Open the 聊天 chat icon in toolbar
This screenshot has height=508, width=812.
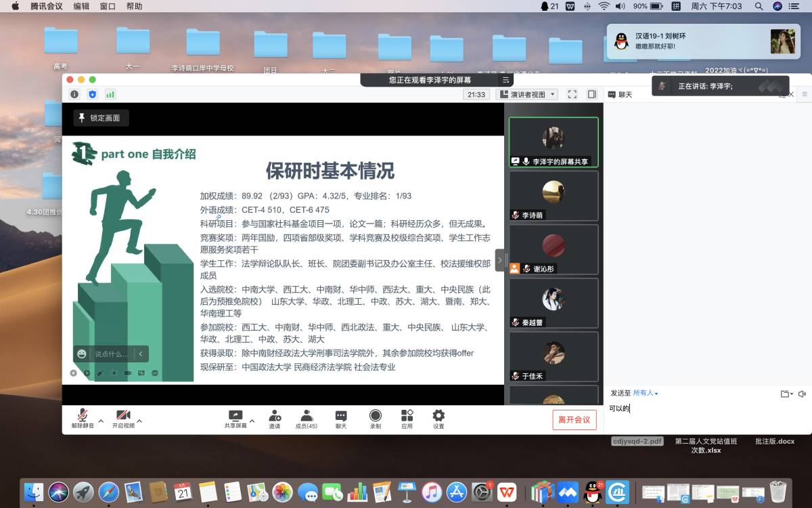tap(341, 418)
